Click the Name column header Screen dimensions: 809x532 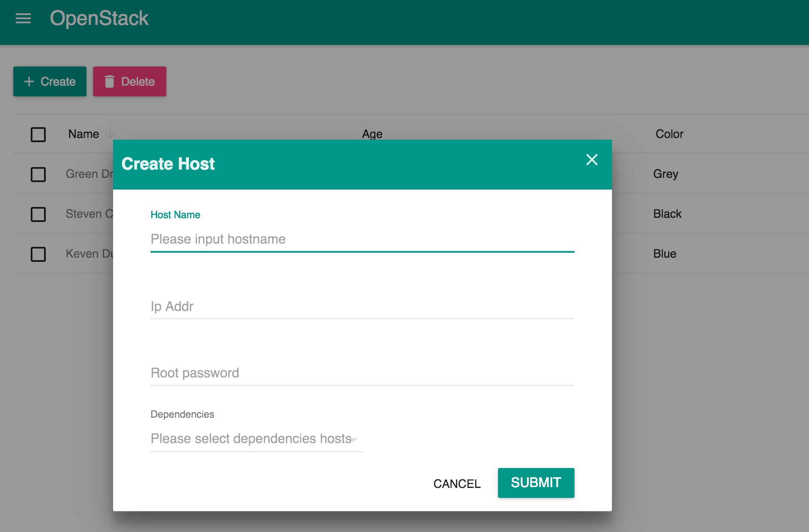(84, 134)
